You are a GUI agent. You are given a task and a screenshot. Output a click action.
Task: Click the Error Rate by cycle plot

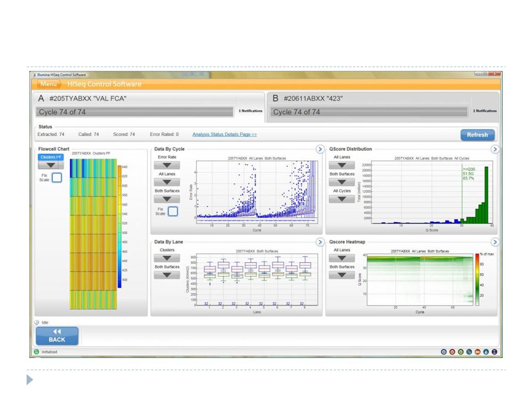257,192
